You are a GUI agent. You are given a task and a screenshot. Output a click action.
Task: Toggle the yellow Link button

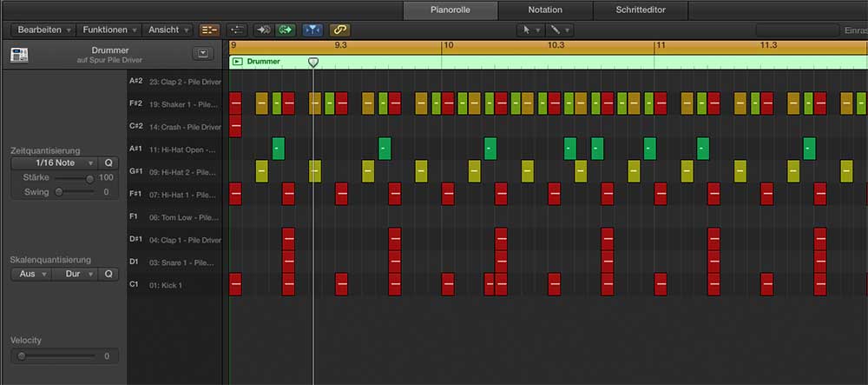[339, 30]
